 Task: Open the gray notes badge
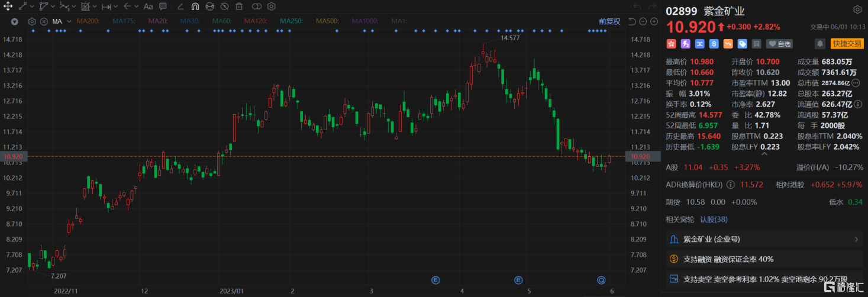click(x=757, y=44)
